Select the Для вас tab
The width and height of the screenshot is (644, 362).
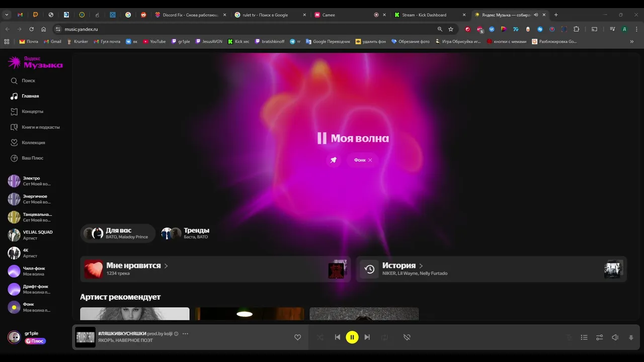click(x=118, y=233)
